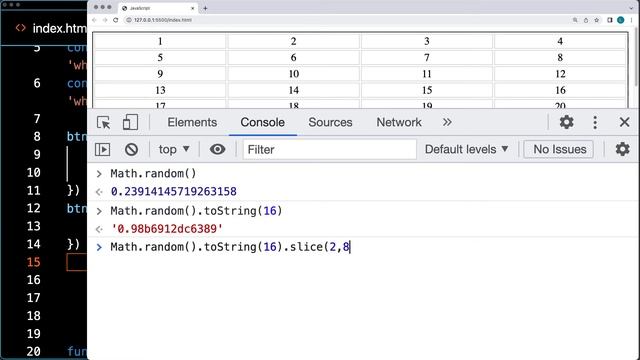640x360 pixels.
Task: Click the first Math.random() console entry
Action: [x=153, y=173]
